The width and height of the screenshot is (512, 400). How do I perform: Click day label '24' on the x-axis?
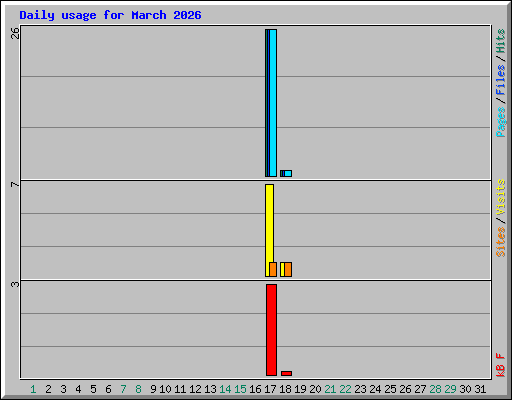coord(375,389)
